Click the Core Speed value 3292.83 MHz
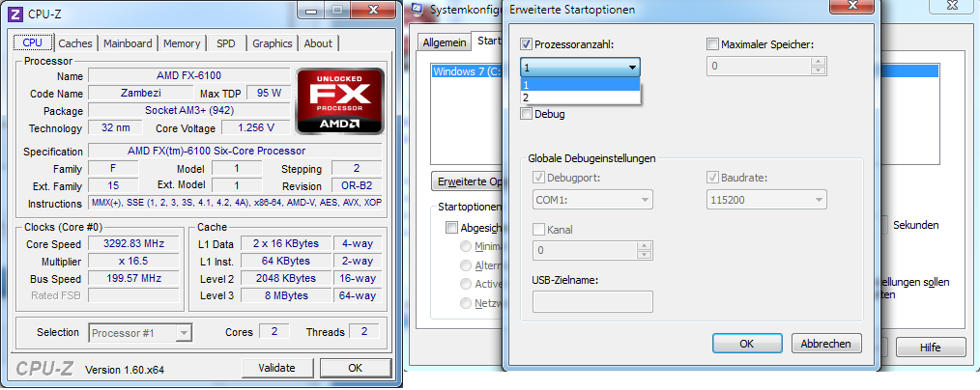 pos(133,243)
